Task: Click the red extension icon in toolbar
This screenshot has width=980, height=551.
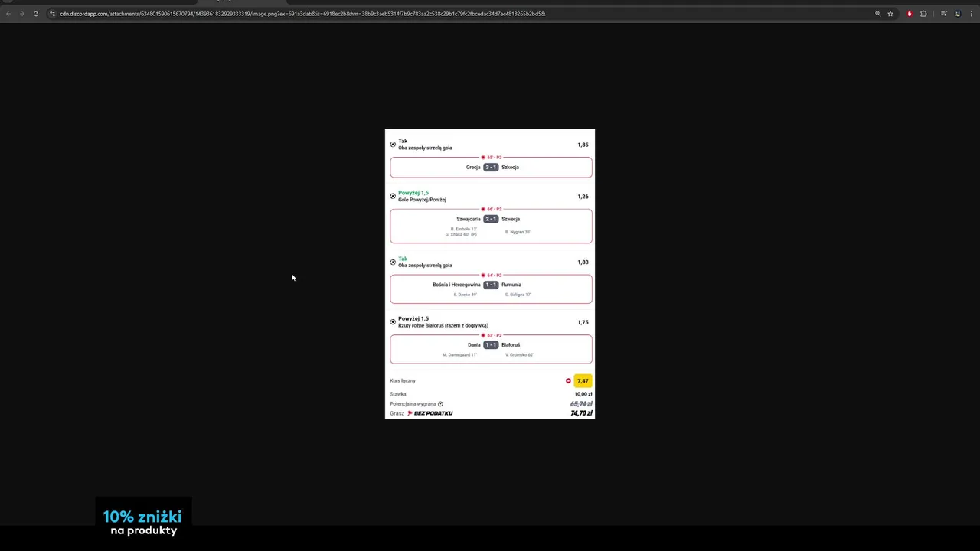Action: [x=910, y=14]
